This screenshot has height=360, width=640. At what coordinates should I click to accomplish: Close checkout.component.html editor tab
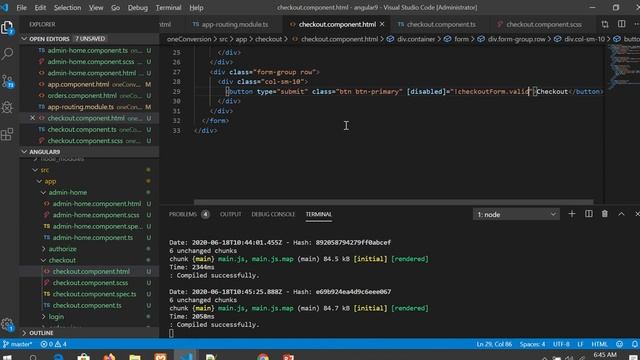pos(382,24)
